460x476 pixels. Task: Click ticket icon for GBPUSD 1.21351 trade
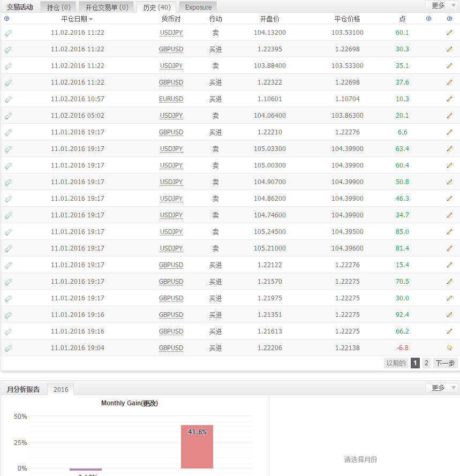8,315
